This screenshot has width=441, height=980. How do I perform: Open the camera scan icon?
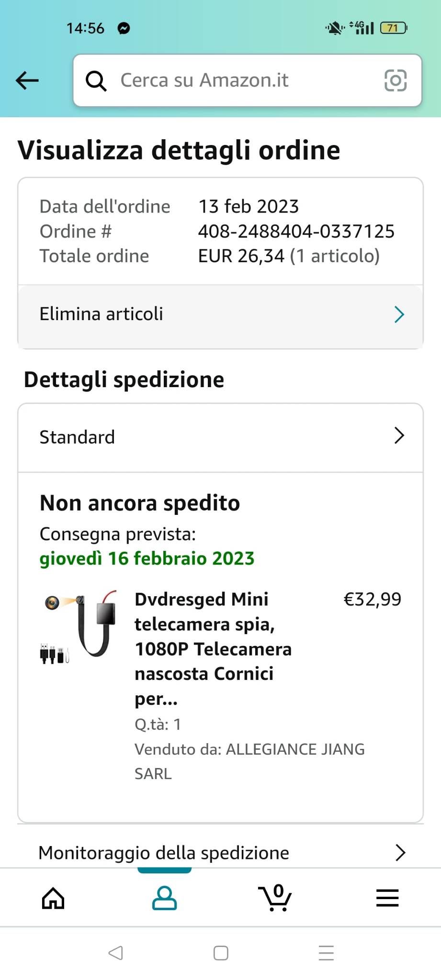[x=396, y=80]
